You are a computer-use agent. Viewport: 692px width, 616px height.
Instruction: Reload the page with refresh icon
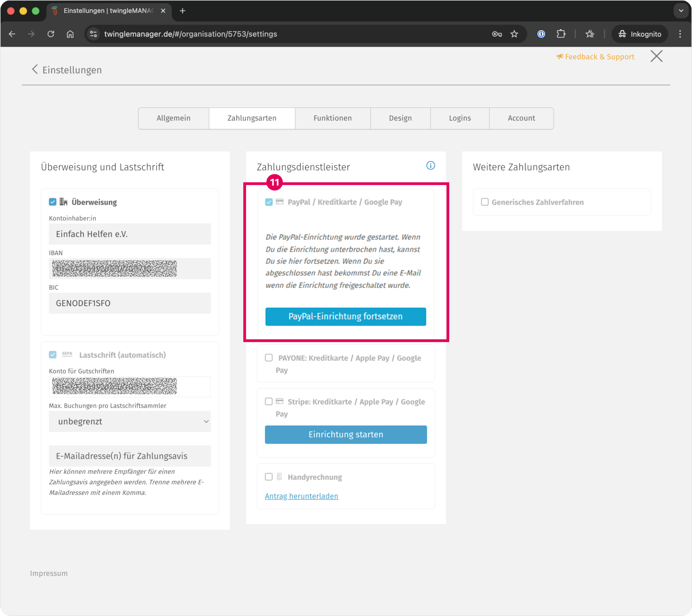point(51,34)
